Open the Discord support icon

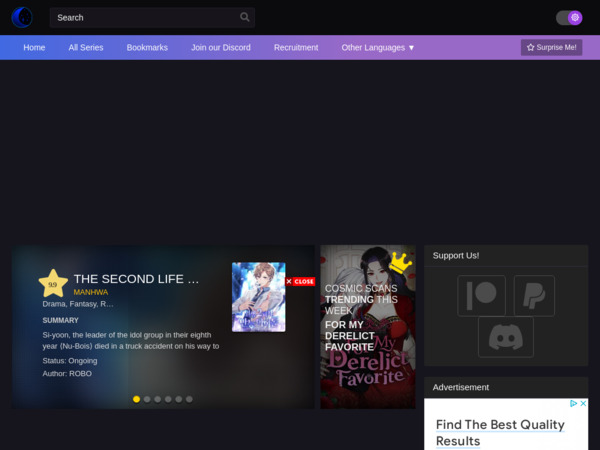click(x=506, y=337)
